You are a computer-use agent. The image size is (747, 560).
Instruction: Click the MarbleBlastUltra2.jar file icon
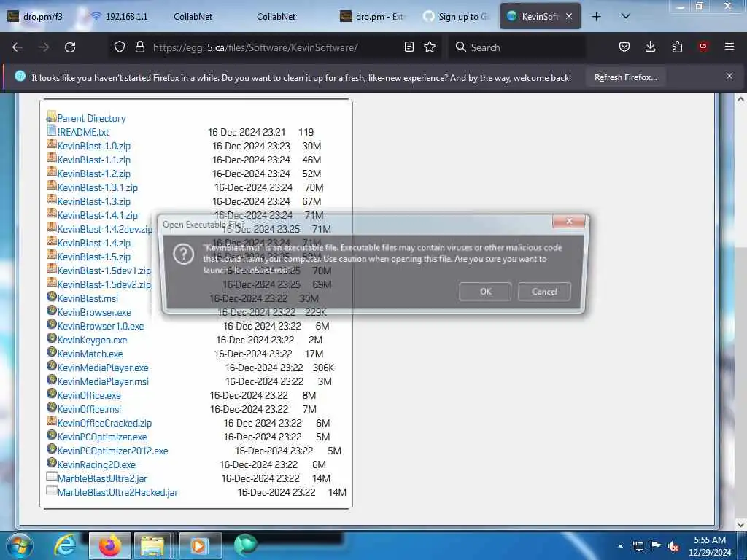(52, 476)
